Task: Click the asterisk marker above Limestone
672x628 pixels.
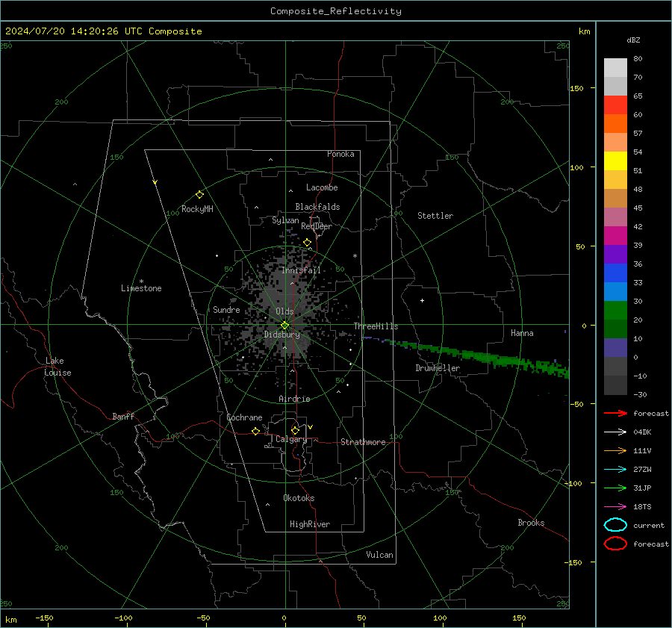Action: point(141,282)
